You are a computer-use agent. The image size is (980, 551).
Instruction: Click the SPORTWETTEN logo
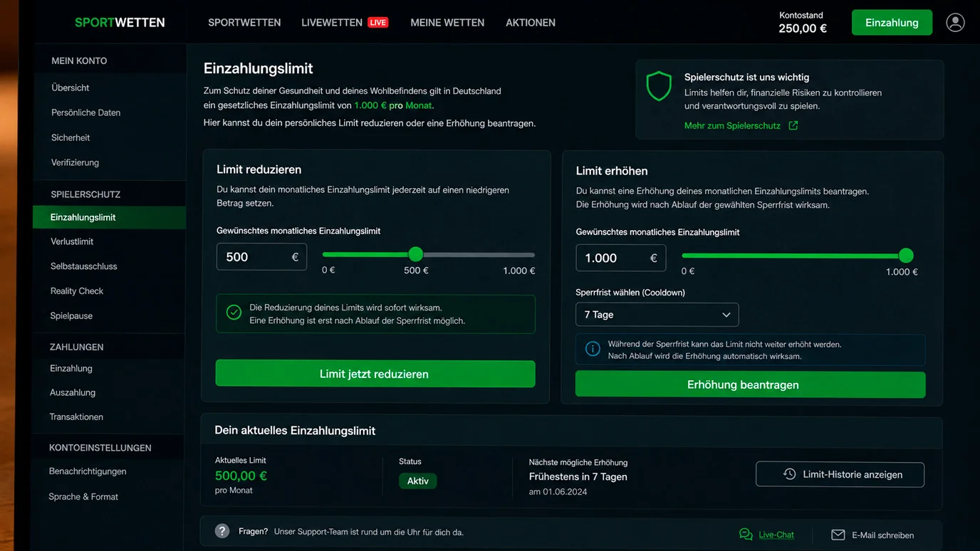120,22
